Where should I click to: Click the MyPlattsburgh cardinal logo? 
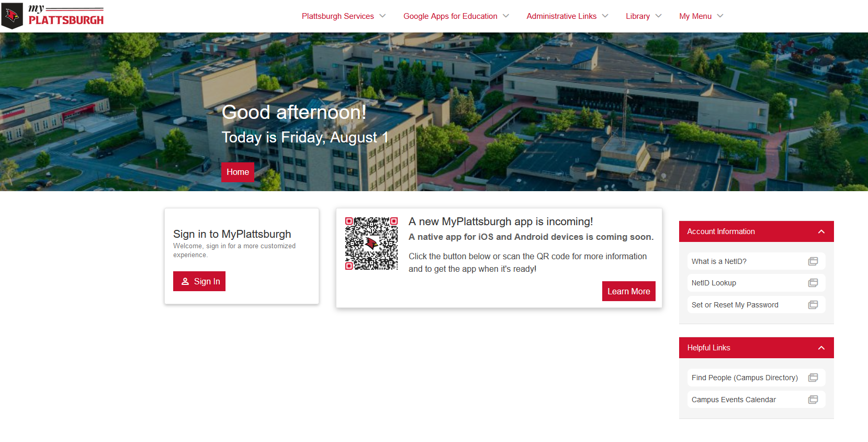[12, 16]
